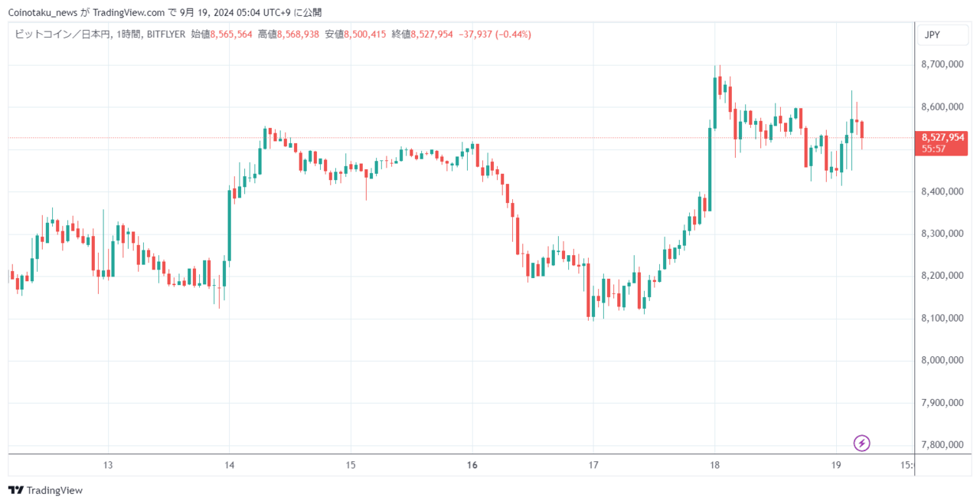Image resolution: width=980 pixels, height=504 pixels.
Task: Click the date 19 on the time axis
Action: (836, 465)
